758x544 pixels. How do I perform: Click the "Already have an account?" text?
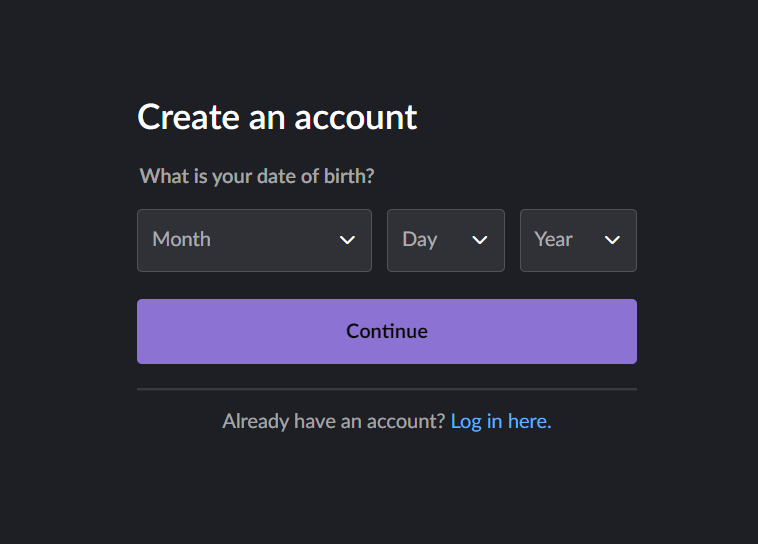click(x=333, y=421)
